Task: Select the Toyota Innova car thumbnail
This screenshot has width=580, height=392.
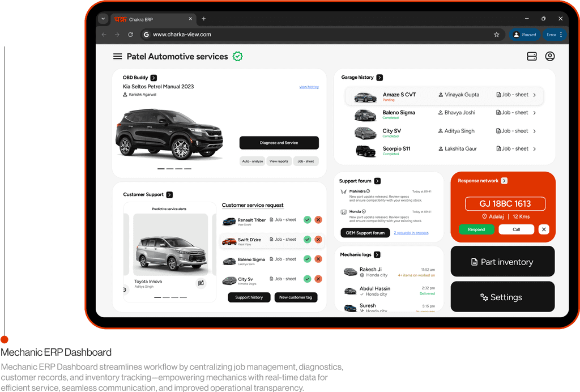Action: point(170,245)
